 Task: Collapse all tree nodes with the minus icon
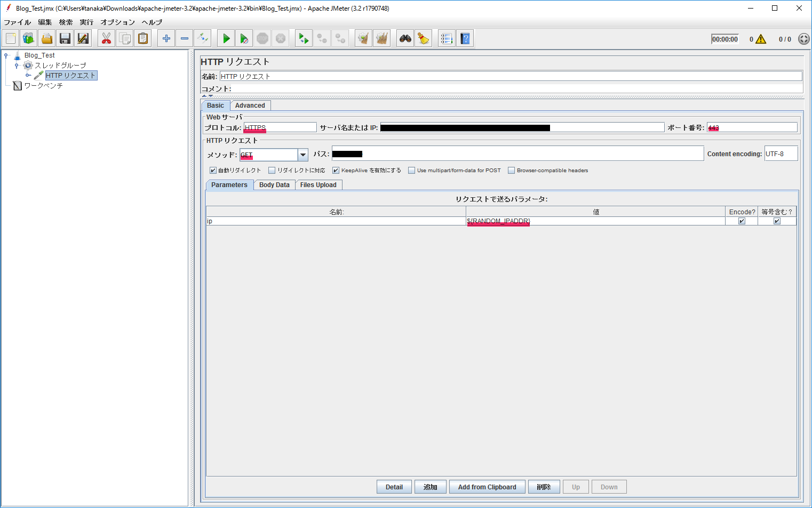coord(185,38)
